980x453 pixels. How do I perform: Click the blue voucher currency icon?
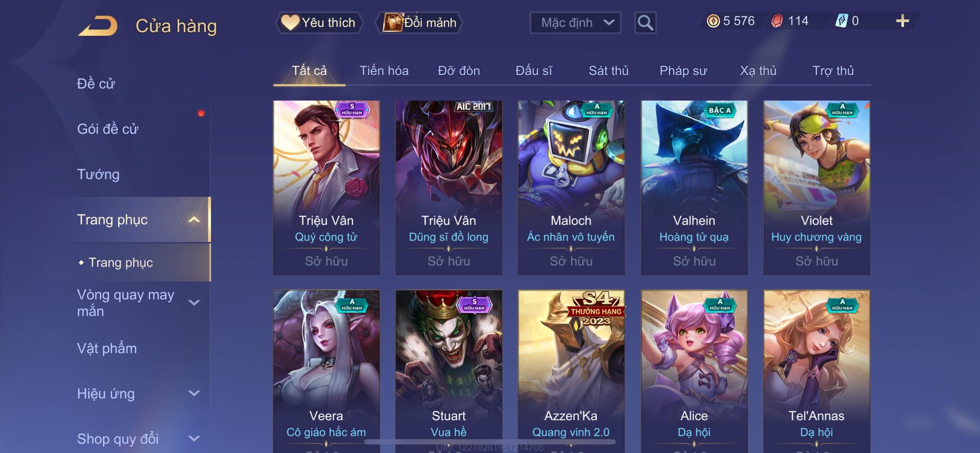click(841, 21)
